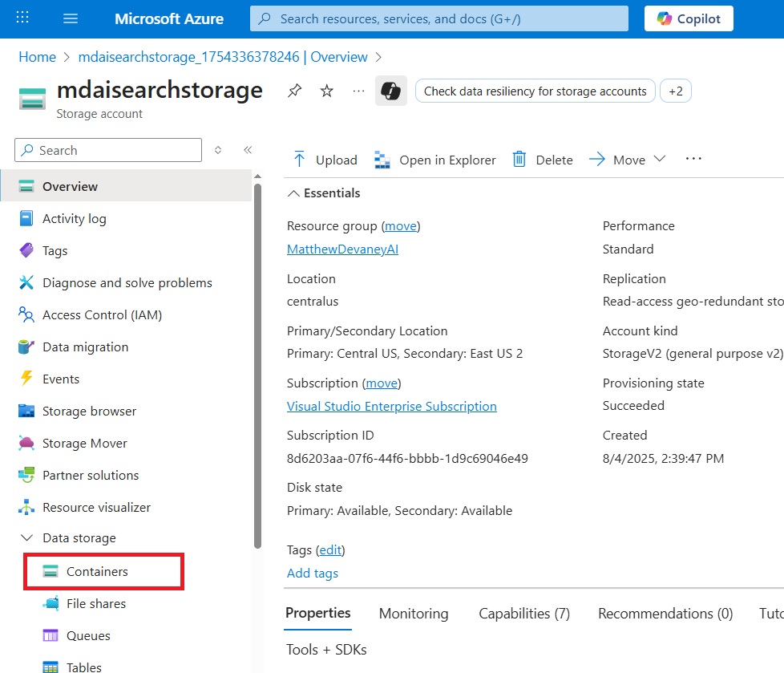Screen dimensions: 784x673
Task: Click the Partner solutions icon
Action: 26,475
